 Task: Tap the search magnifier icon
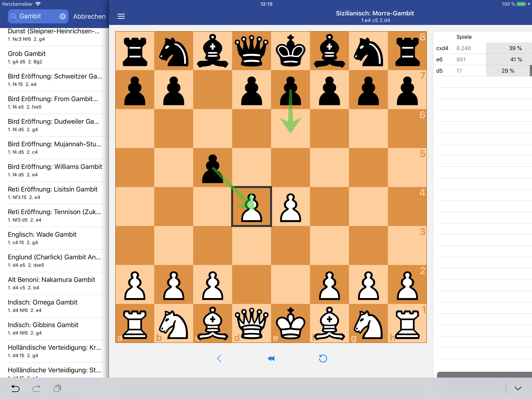tap(14, 16)
